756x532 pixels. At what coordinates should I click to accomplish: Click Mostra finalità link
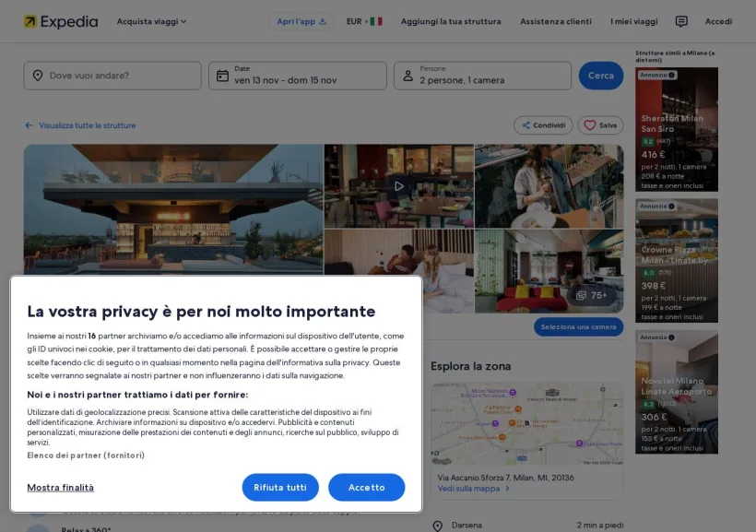coord(60,488)
